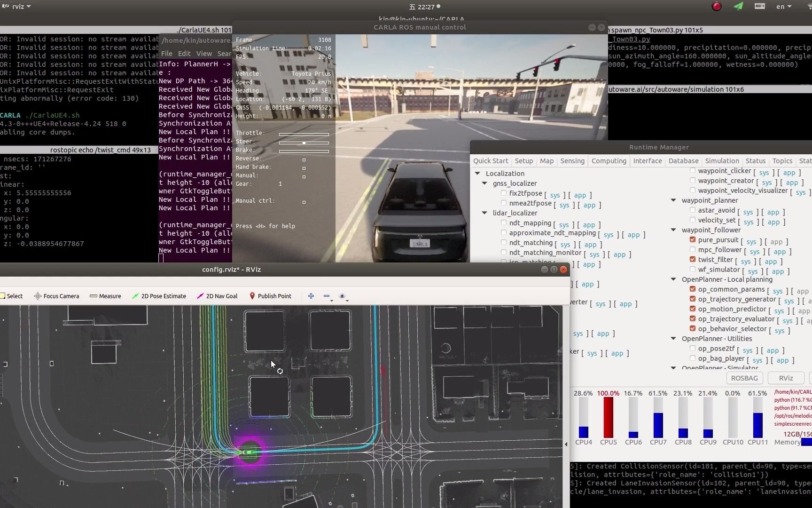Open the eye view options icon
812x508 pixels.
pos(342,296)
